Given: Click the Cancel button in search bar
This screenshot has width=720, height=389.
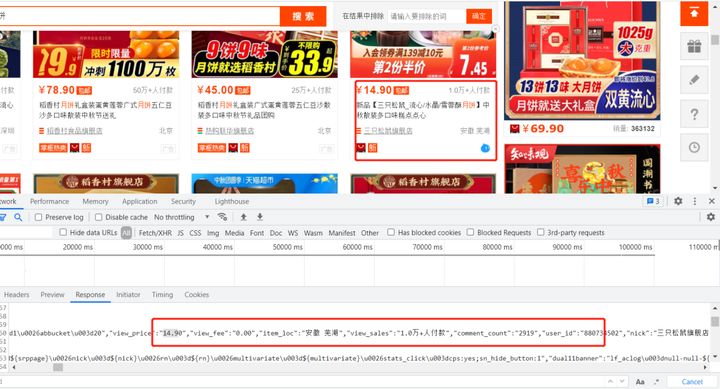Looking at the screenshot, I should [x=692, y=382].
